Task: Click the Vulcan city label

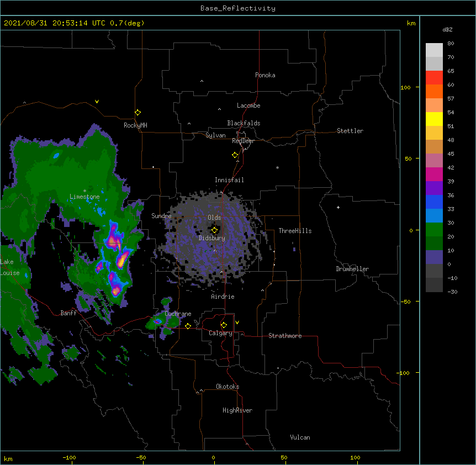Action: (300, 437)
